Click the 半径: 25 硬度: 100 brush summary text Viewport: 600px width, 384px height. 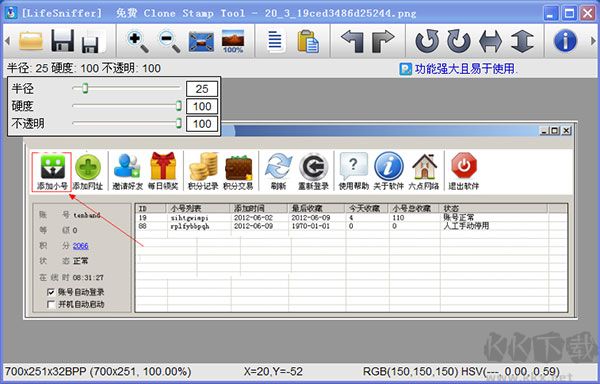pyautogui.click(x=84, y=68)
